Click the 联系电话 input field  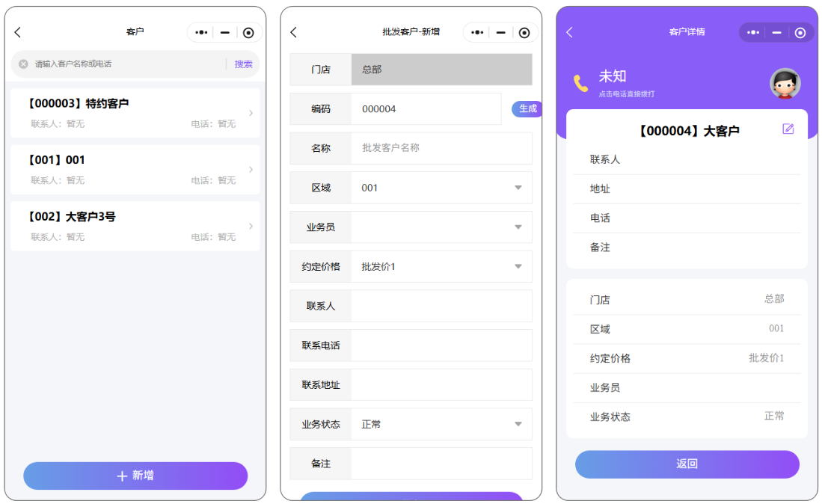(441, 345)
